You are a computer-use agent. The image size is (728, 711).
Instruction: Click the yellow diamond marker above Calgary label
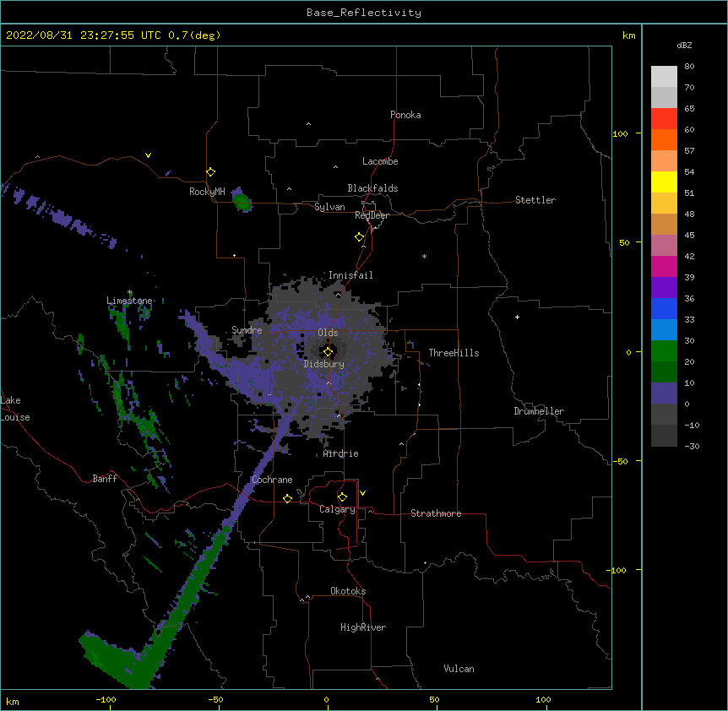pos(342,497)
